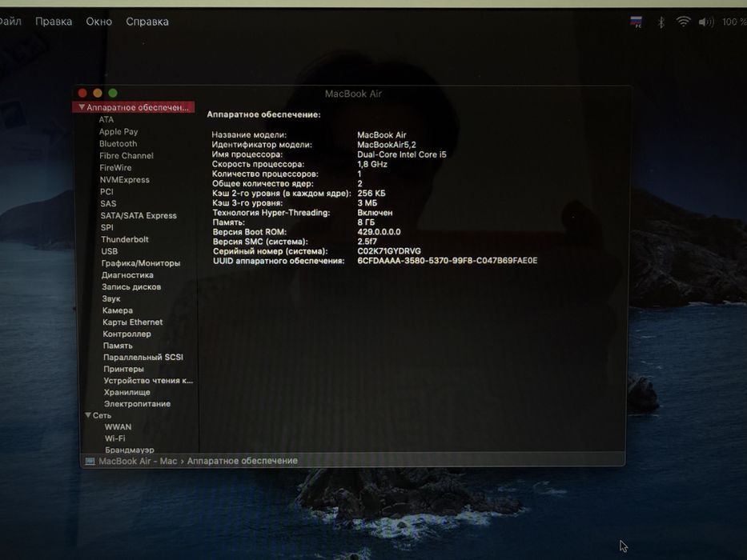This screenshot has height=560, width=747.
Task: Click the processor speed 1,8 GHz
Action: pyautogui.click(x=372, y=164)
